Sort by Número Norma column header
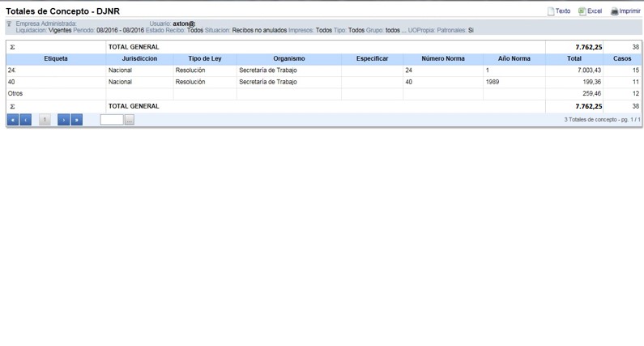 [x=443, y=59]
